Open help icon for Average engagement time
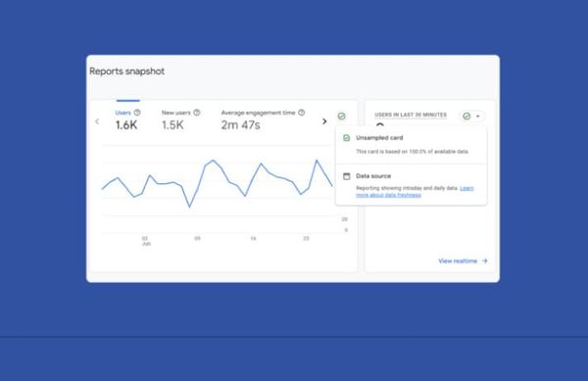 click(301, 113)
